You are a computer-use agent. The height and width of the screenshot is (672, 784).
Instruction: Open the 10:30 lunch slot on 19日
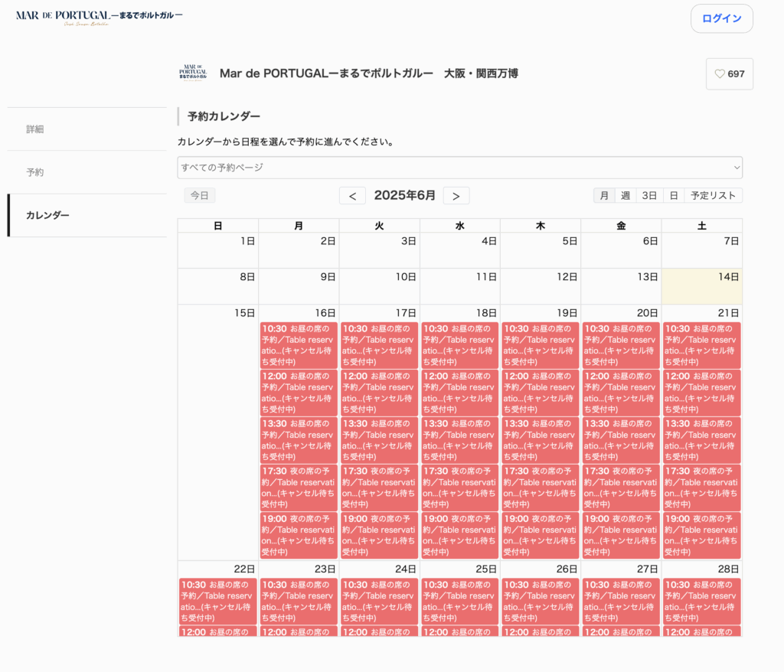tap(541, 345)
